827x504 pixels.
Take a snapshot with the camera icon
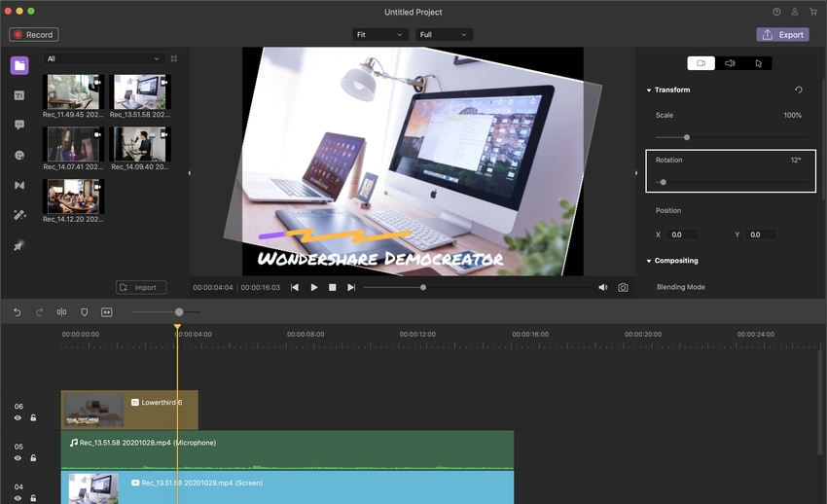pos(623,288)
